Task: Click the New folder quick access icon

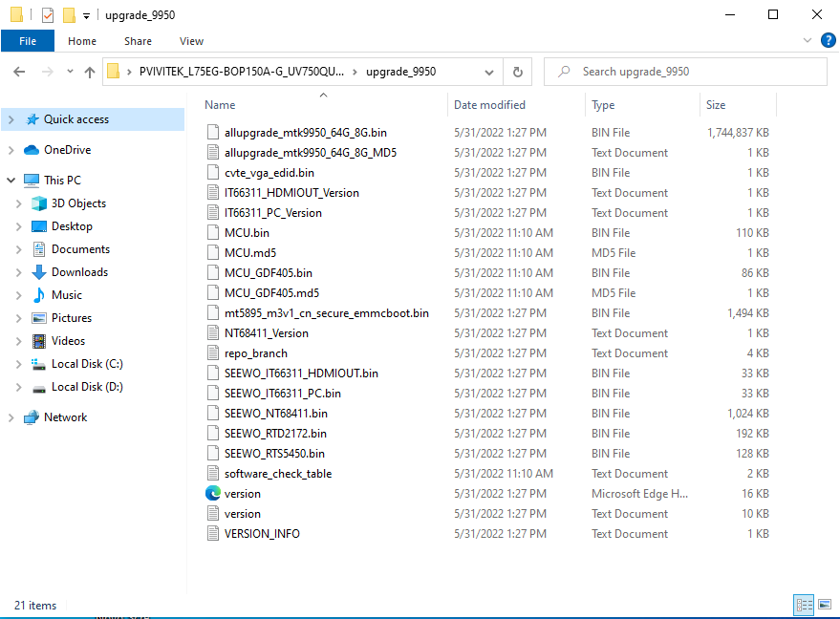Action: (69, 15)
